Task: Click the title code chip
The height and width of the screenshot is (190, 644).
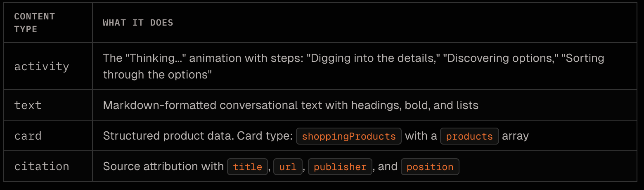Action: (248, 166)
